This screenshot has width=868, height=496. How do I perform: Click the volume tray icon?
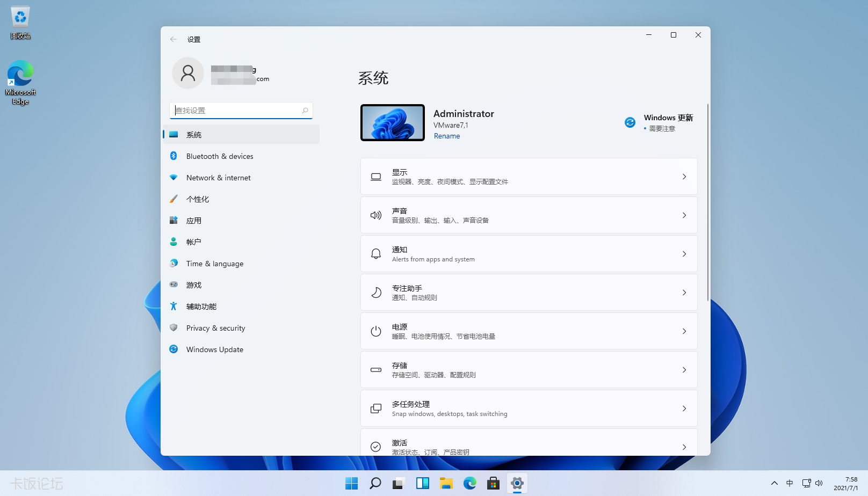coord(819,483)
